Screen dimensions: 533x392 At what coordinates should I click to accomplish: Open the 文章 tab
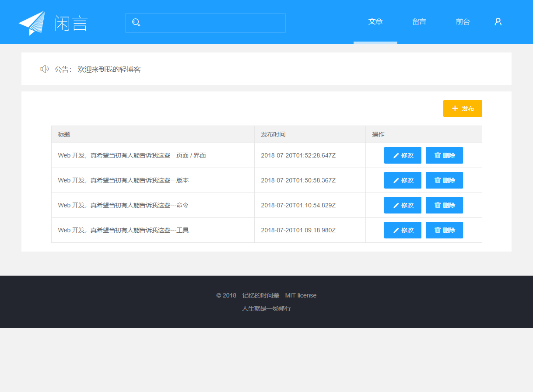[x=375, y=21]
